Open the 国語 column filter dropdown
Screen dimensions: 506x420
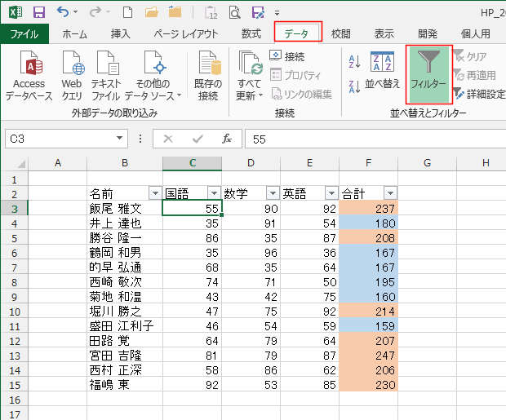(x=214, y=193)
